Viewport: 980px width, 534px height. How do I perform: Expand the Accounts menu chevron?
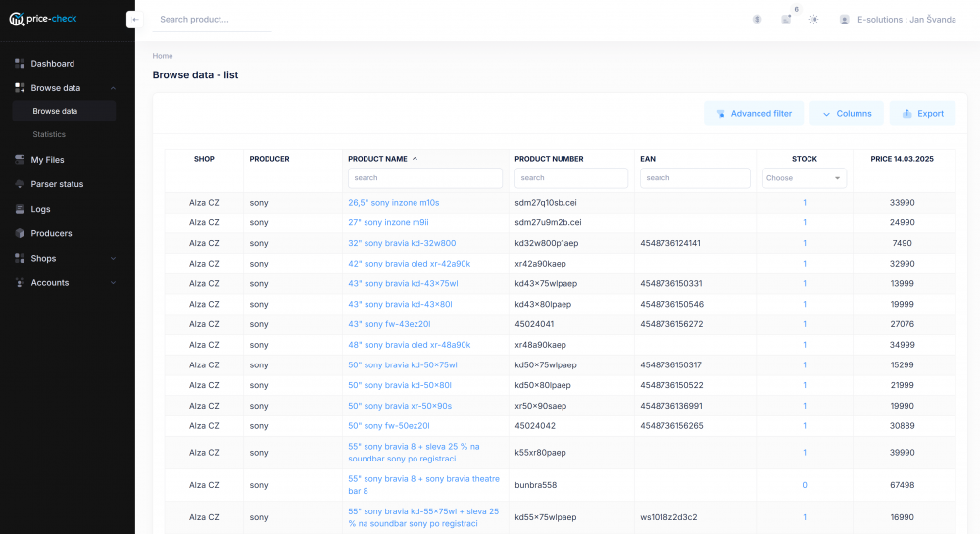coord(113,283)
